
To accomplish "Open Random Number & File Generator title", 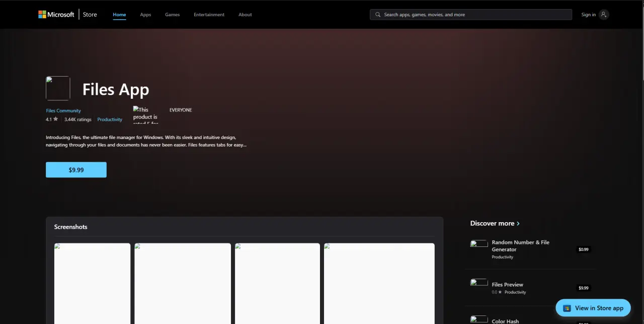I will 521,246.
